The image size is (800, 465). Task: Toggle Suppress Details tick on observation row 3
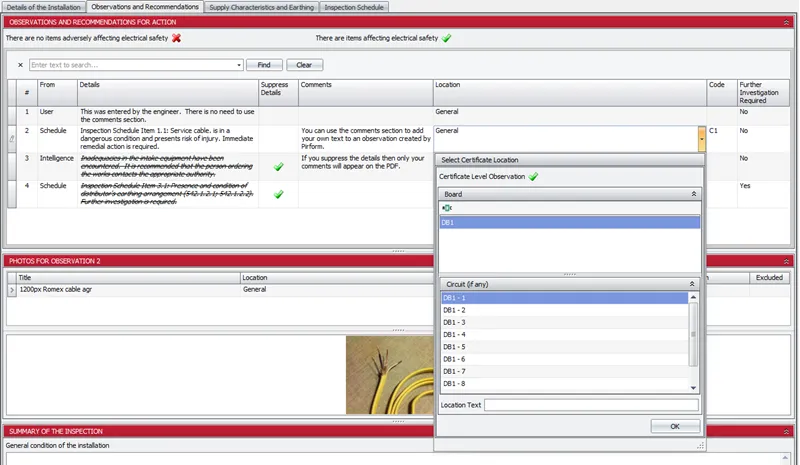click(279, 166)
